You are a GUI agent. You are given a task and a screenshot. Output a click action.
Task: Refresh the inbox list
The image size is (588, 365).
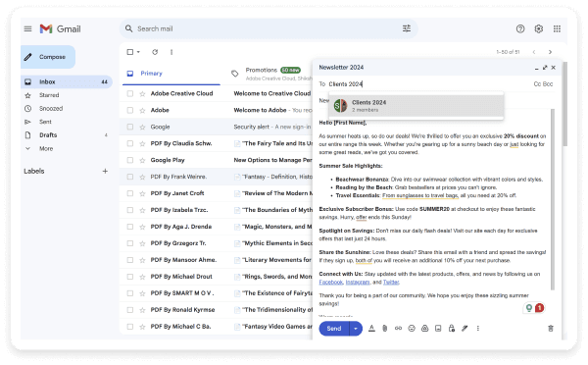(155, 52)
